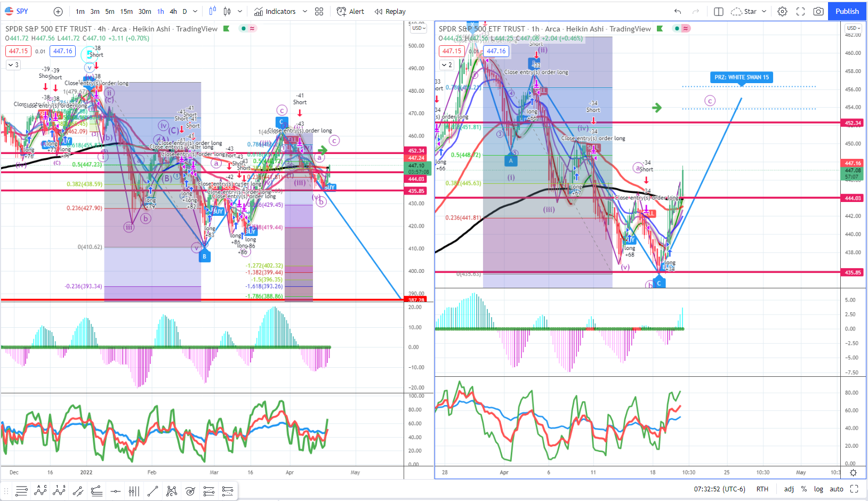
Task: Open the Indicators dialog
Action: pos(275,12)
